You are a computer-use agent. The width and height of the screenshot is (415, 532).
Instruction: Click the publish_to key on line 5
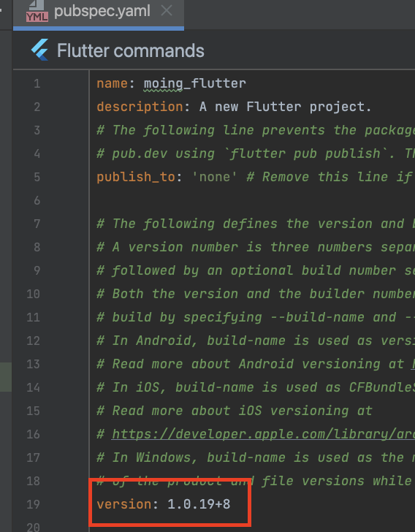coord(136,178)
